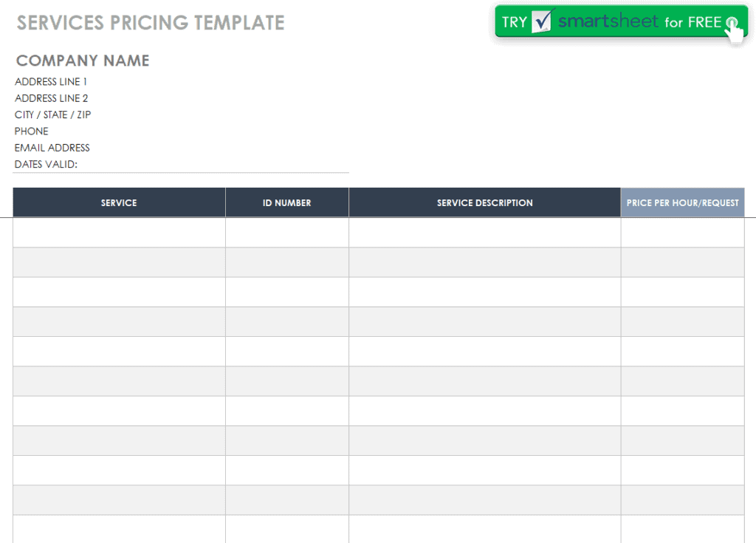Click the first empty cell under SERVICE

[x=119, y=233]
